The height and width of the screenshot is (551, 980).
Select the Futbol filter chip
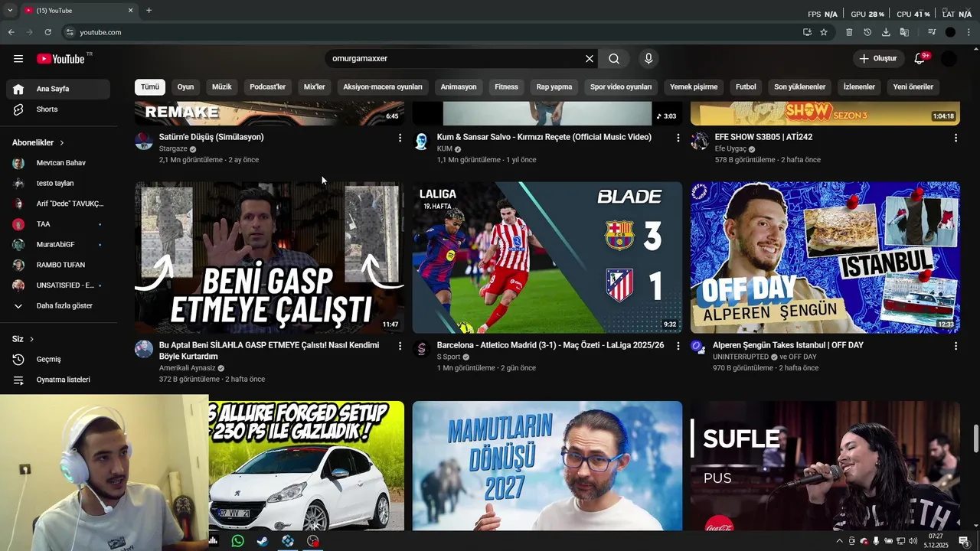[746, 87]
